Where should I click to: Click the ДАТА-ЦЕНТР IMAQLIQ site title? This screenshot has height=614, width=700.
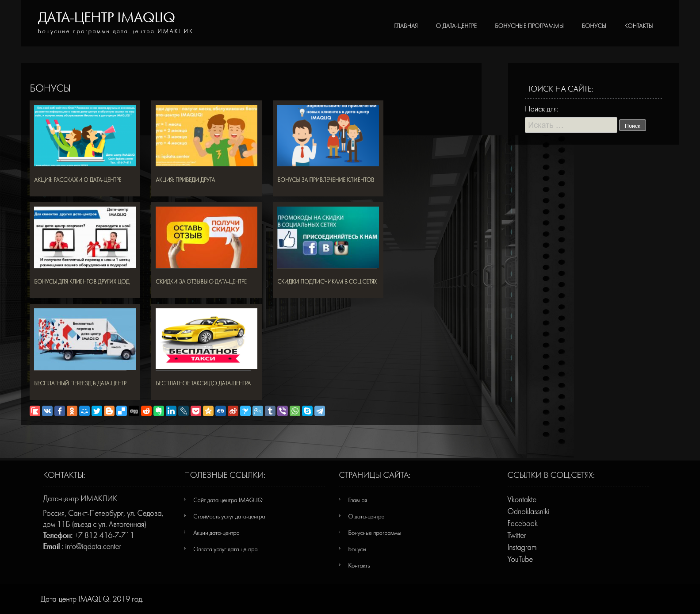(107, 17)
